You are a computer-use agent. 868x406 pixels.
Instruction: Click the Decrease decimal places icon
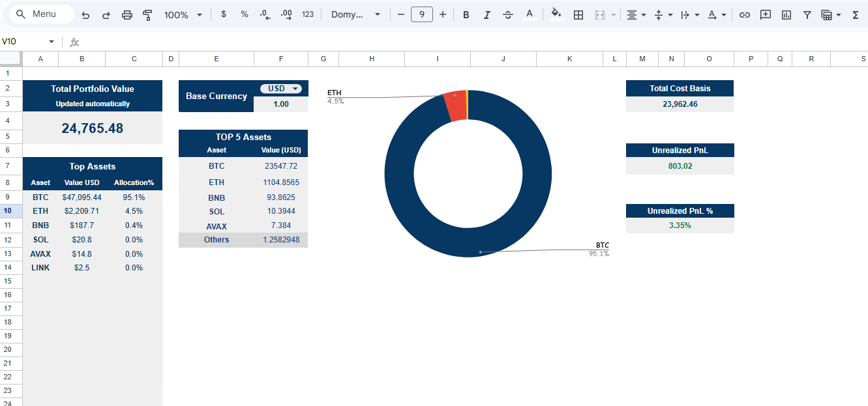(x=265, y=14)
